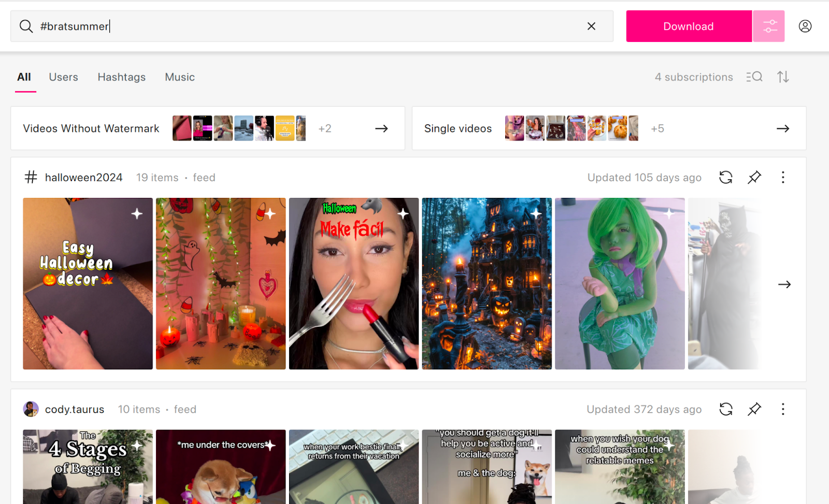Image resolution: width=829 pixels, height=504 pixels.
Task: Switch to the Hashtags tab
Action: (122, 77)
